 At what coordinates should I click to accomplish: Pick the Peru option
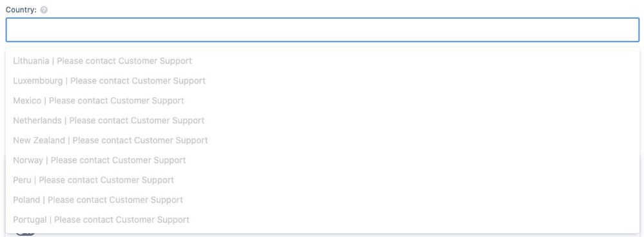pyautogui.click(x=322, y=180)
